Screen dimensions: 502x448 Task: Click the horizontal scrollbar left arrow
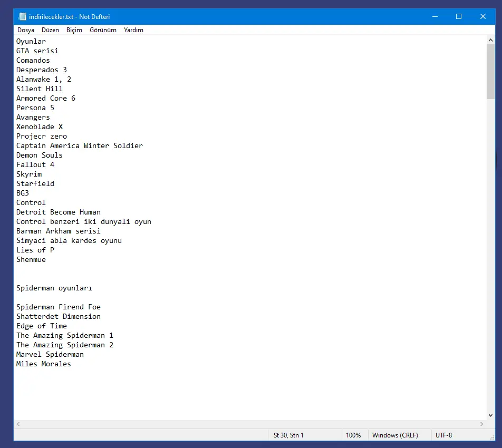pyautogui.click(x=18, y=424)
